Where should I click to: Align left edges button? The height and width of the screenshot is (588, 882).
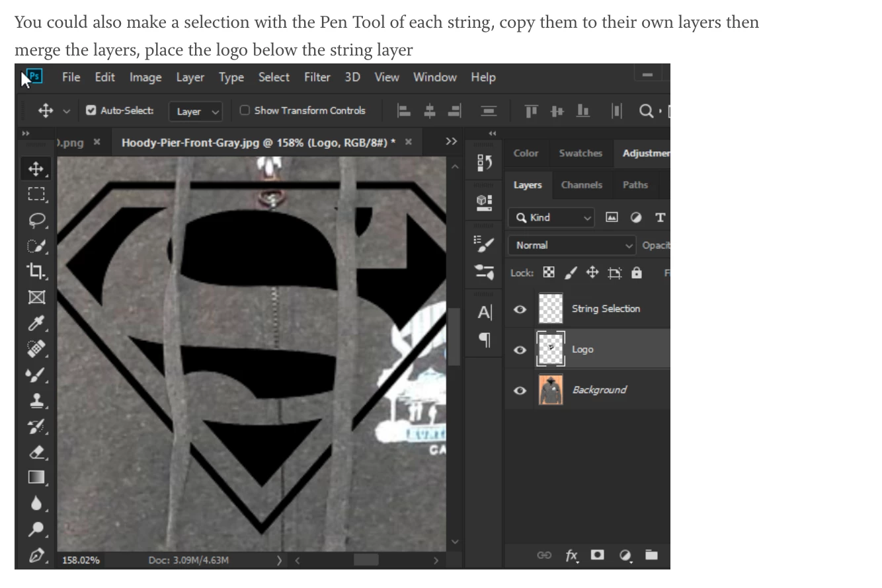(x=404, y=111)
